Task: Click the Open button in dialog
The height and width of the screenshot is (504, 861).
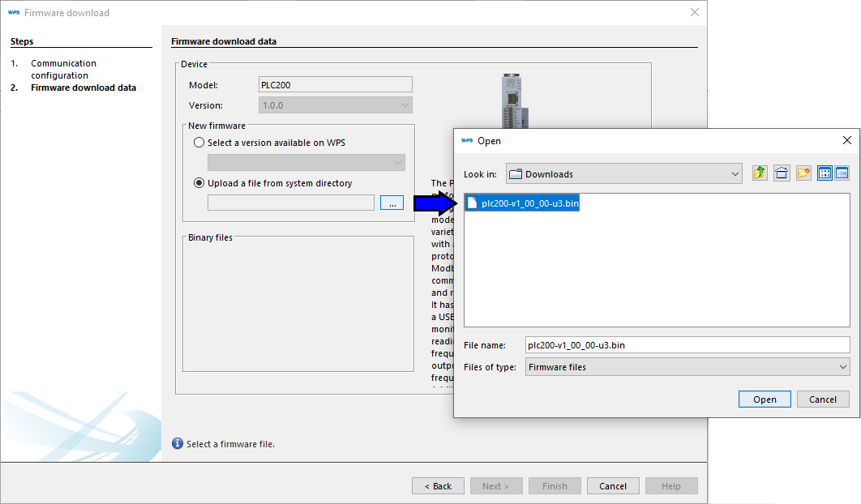Action: coord(765,399)
